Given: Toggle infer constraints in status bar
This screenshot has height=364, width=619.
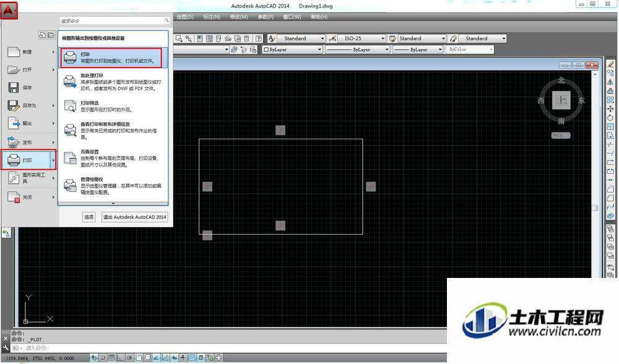Looking at the screenshot, I should pos(94,358).
